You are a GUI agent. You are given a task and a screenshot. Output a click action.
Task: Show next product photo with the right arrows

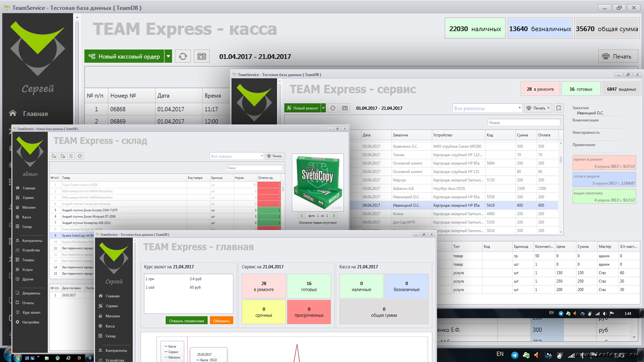pyautogui.click(x=334, y=215)
